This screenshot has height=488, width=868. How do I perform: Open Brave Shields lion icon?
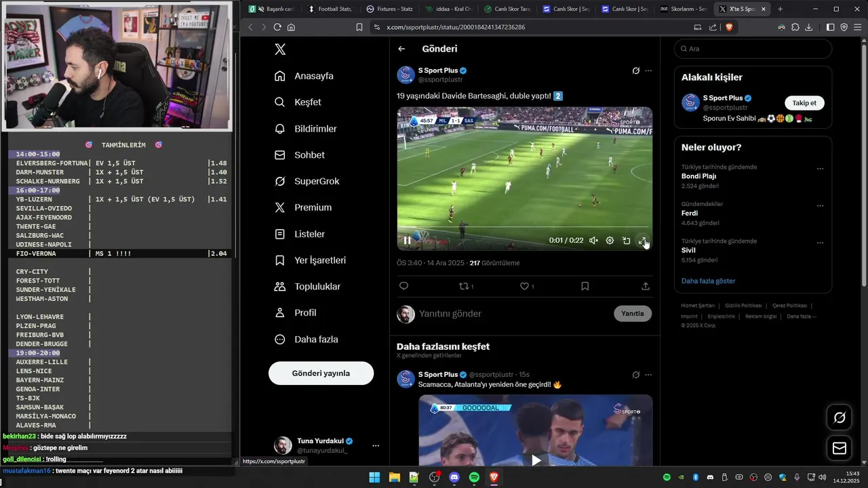coord(729,27)
